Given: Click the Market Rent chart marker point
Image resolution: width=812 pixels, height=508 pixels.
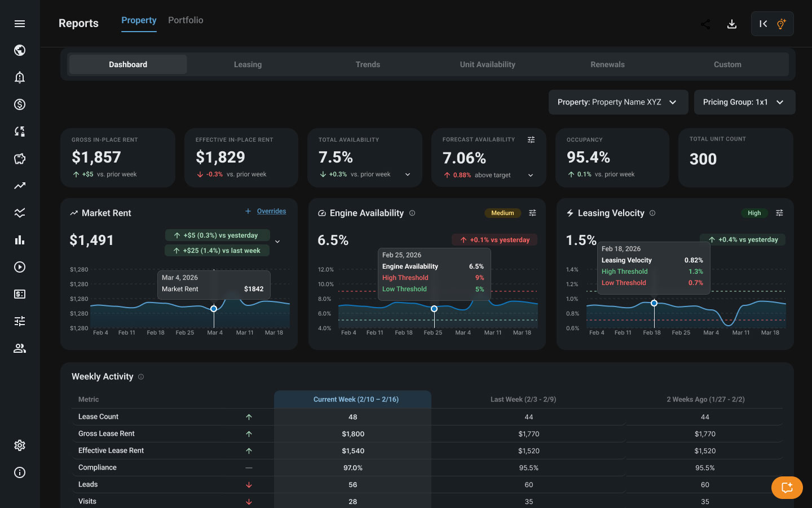Looking at the screenshot, I should (214, 309).
